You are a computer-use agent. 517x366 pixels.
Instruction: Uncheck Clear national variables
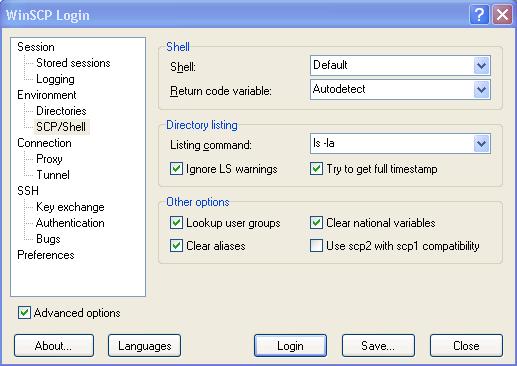(316, 223)
